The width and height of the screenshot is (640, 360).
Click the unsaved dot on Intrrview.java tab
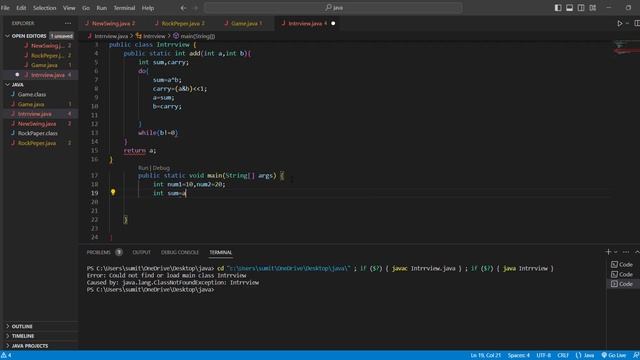333,24
